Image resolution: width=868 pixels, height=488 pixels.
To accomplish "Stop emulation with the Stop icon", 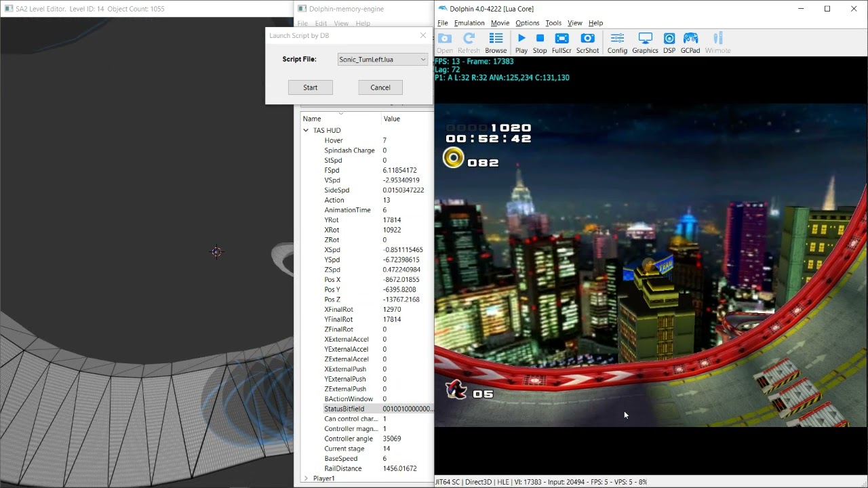I will tap(540, 39).
